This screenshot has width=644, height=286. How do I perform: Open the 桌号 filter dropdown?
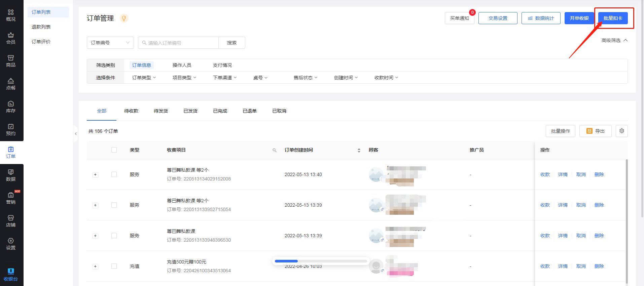click(260, 78)
